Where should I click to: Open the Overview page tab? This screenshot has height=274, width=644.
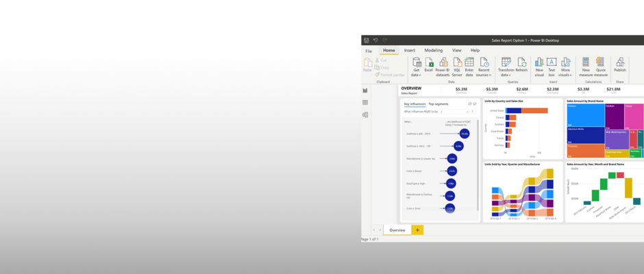(x=397, y=230)
